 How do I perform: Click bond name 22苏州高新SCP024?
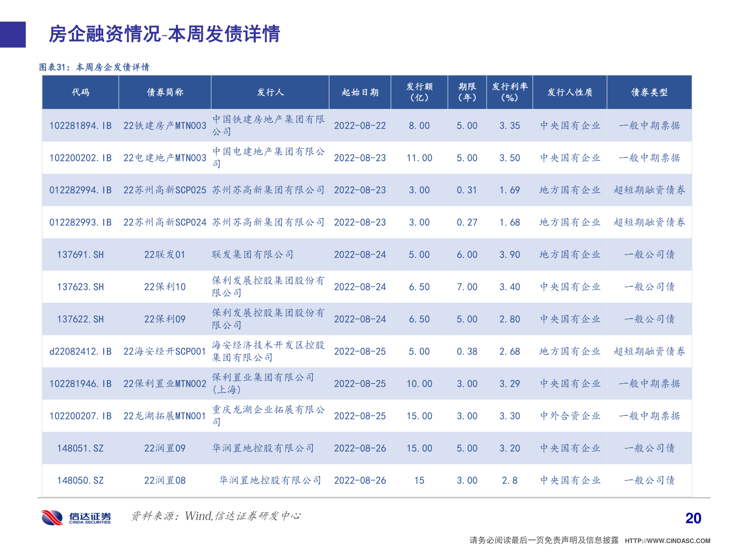pyautogui.click(x=165, y=222)
